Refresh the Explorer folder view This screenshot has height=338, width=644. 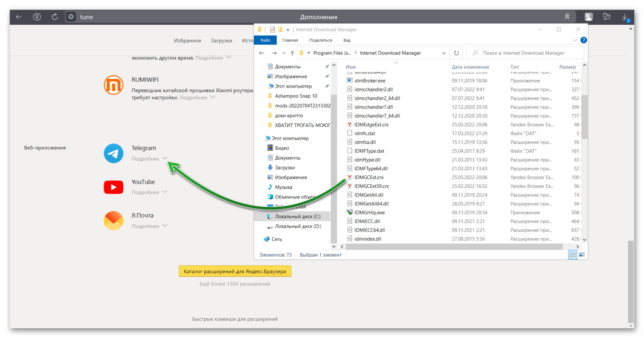point(456,53)
